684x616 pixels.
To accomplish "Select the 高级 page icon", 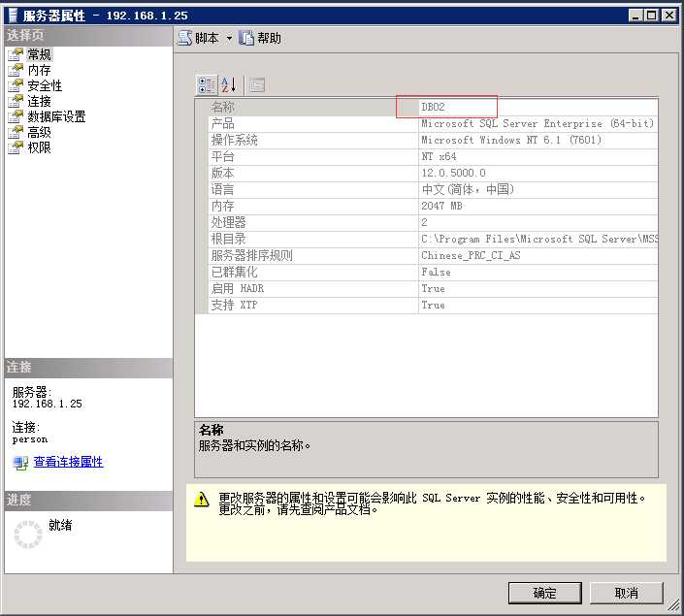I will point(16,132).
